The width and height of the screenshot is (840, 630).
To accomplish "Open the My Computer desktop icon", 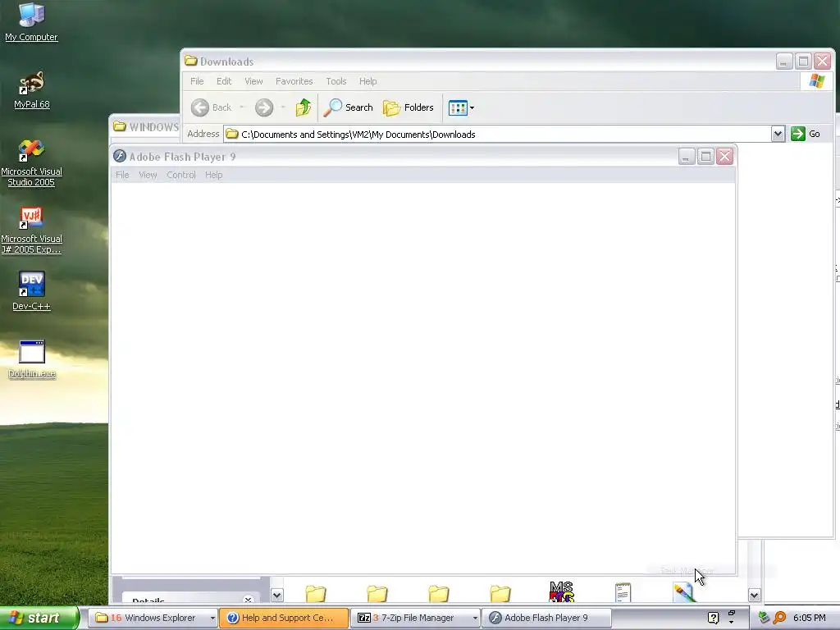I will coord(31,21).
